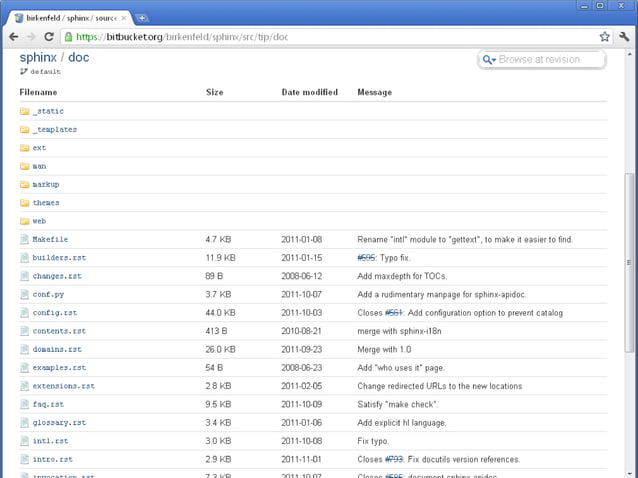This screenshot has height=478, width=638.
Task: Open the markup folder link
Action: click(46, 185)
